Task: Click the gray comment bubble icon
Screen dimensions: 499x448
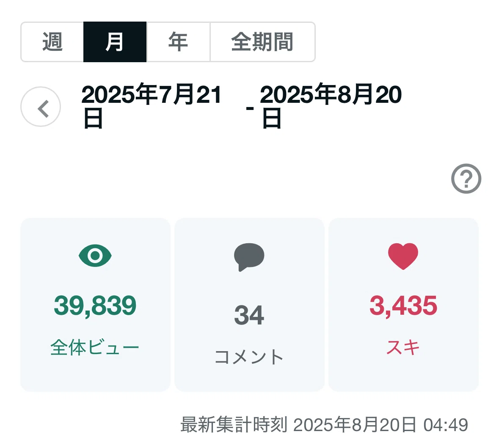Action: [249, 257]
